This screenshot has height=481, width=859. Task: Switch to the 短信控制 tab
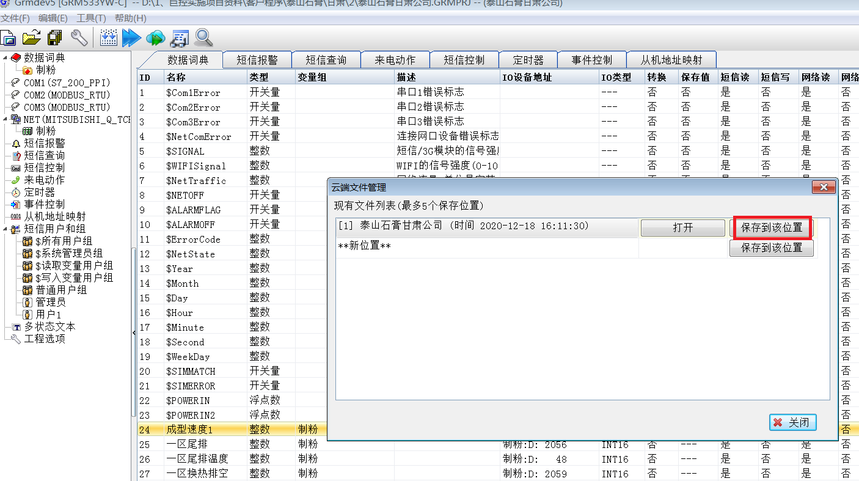coord(464,60)
